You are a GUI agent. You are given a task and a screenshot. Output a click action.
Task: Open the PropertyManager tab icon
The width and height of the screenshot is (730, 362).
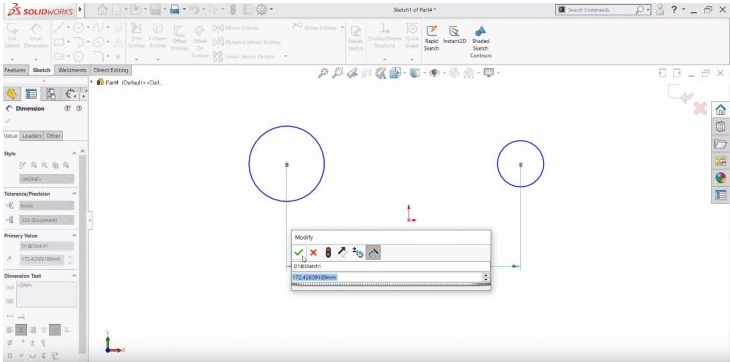(x=31, y=94)
